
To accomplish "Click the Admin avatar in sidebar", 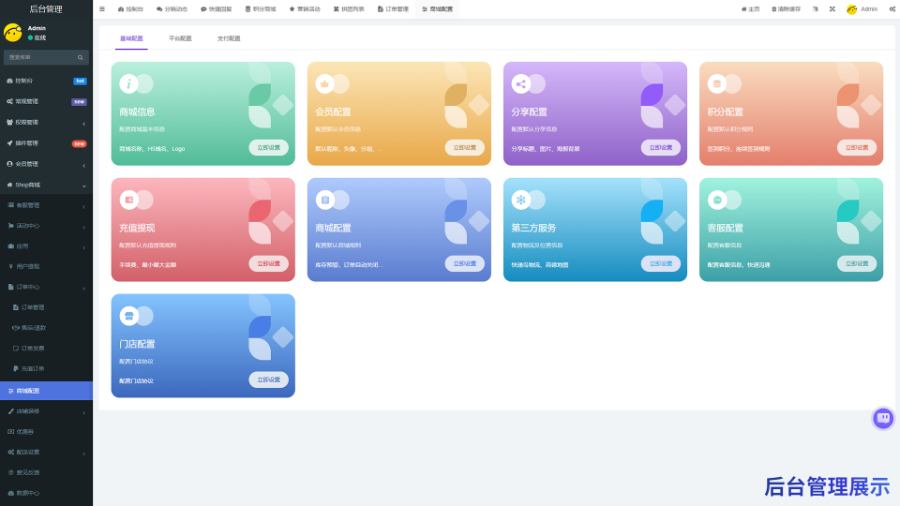I will click(13, 32).
